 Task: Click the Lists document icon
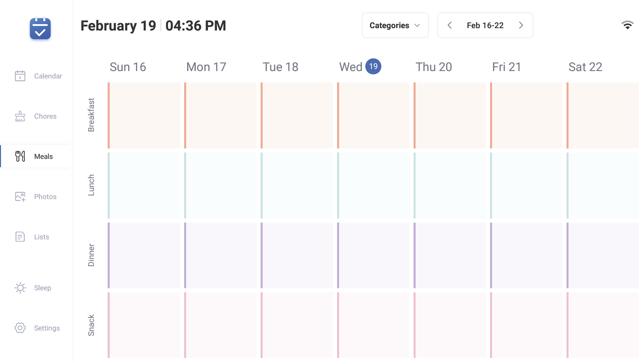(20, 237)
